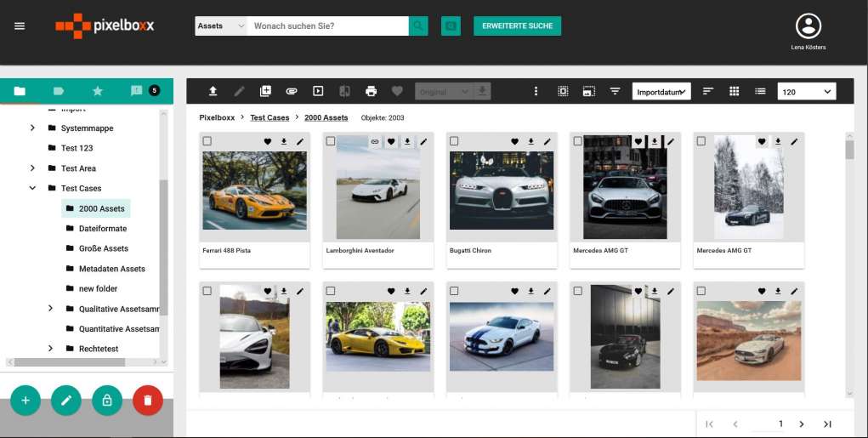Open the Assets search scope dropdown
868x438 pixels.
coord(221,26)
